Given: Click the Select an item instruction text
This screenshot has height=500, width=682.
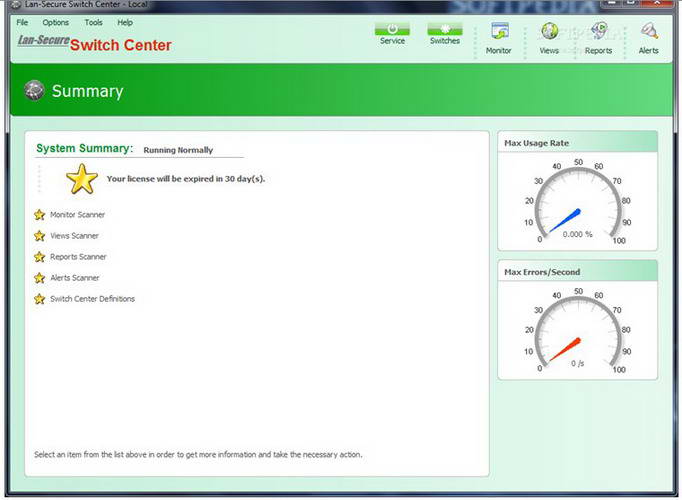Looking at the screenshot, I should 198,455.
